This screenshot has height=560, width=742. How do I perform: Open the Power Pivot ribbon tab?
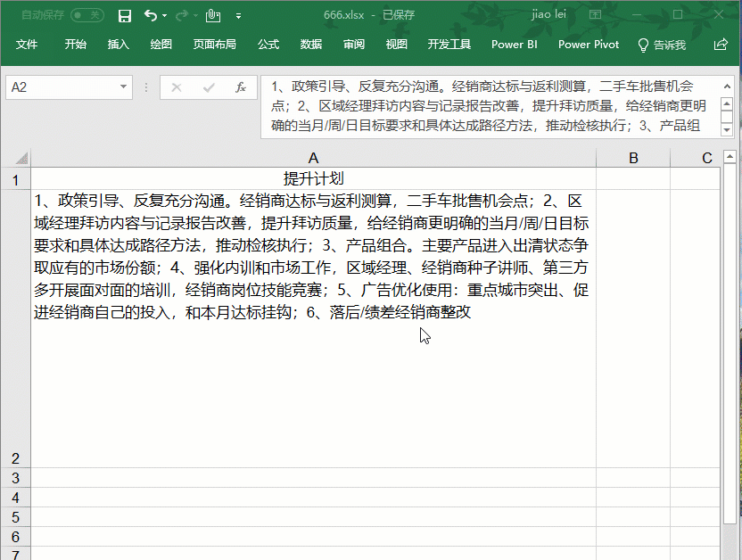pyautogui.click(x=588, y=44)
